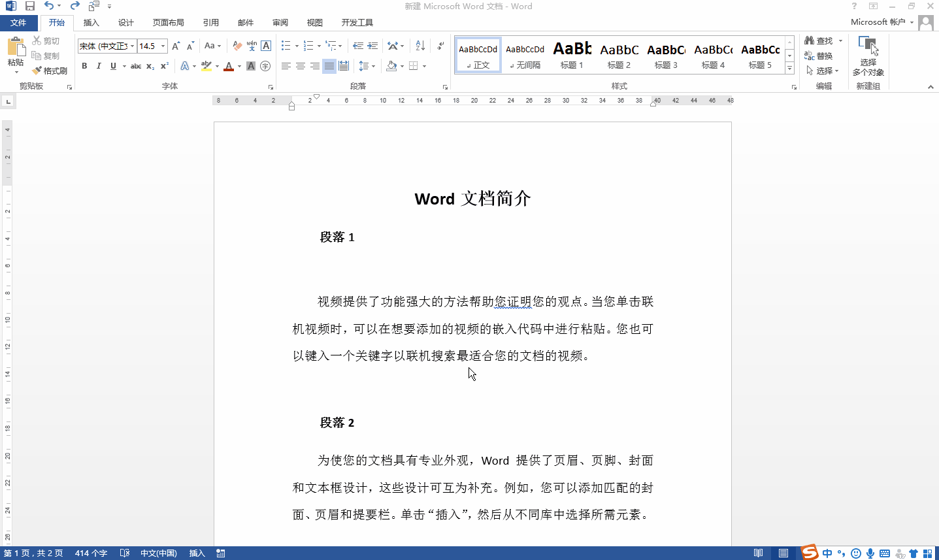This screenshot has height=560, width=939.
Task: Click the 替换 (Replace) button
Action: coord(819,56)
